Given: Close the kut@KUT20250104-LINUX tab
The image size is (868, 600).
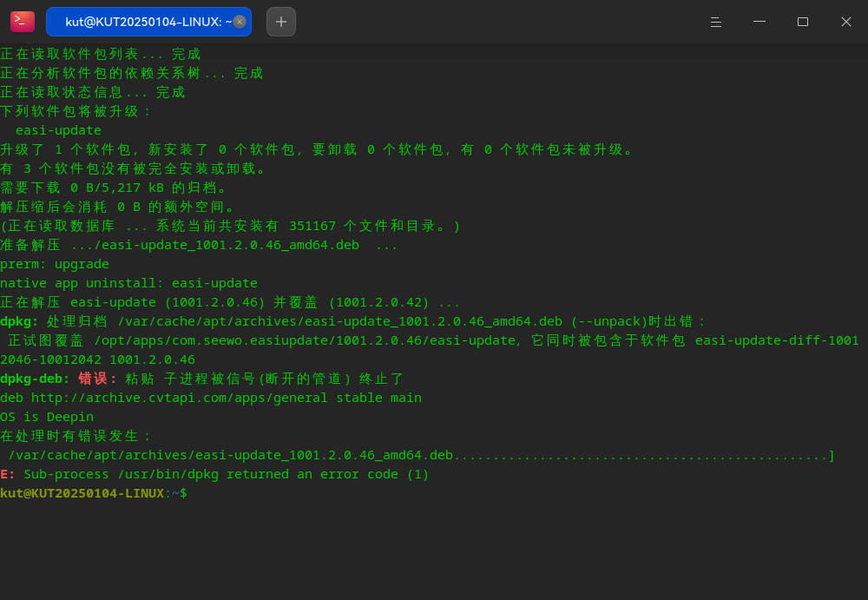Looking at the screenshot, I should 240,22.
